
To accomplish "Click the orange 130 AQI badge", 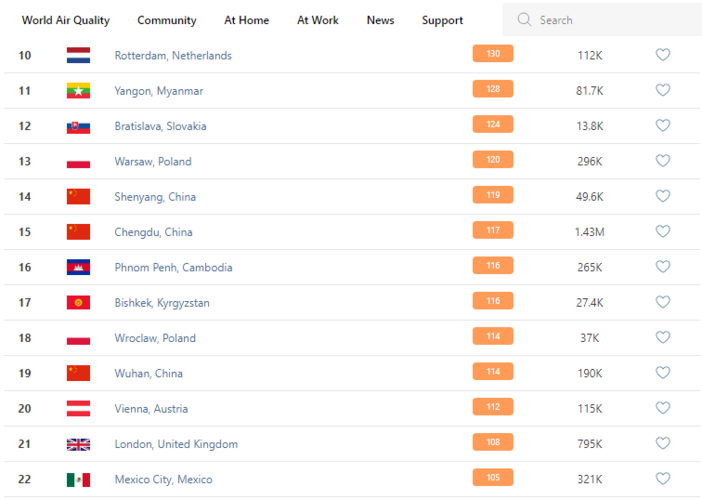I will (493, 54).
